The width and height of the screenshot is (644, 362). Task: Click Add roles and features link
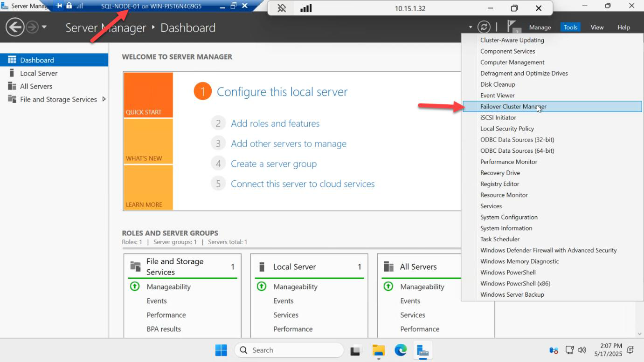click(x=275, y=123)
